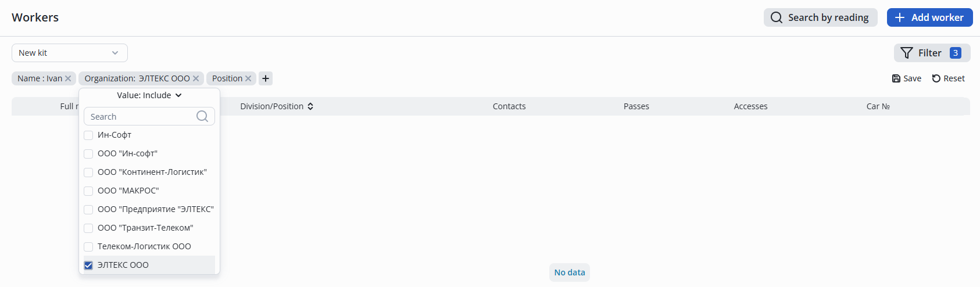This screenshot has height=287, width=980.
Task: Open Search by reading
Action: click(x=820, y=17)
